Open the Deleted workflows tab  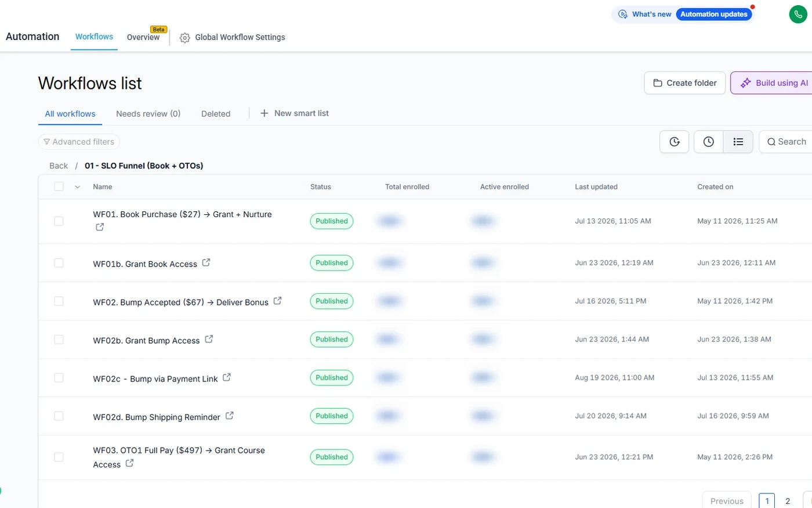(216, 114)
